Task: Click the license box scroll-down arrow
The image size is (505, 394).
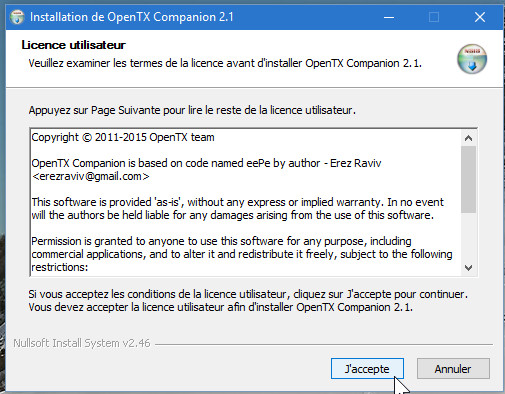Action: [468, 268]
